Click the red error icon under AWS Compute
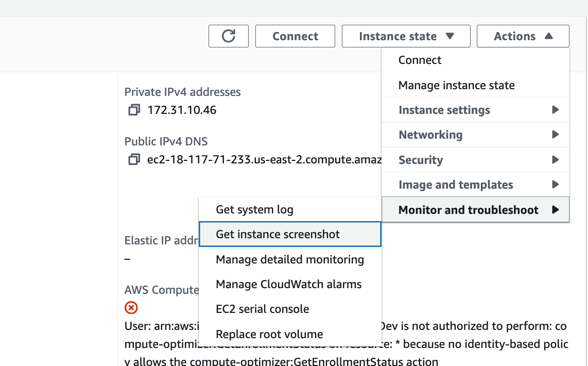Screen dimensions: 588x366 tap(131, 308)
